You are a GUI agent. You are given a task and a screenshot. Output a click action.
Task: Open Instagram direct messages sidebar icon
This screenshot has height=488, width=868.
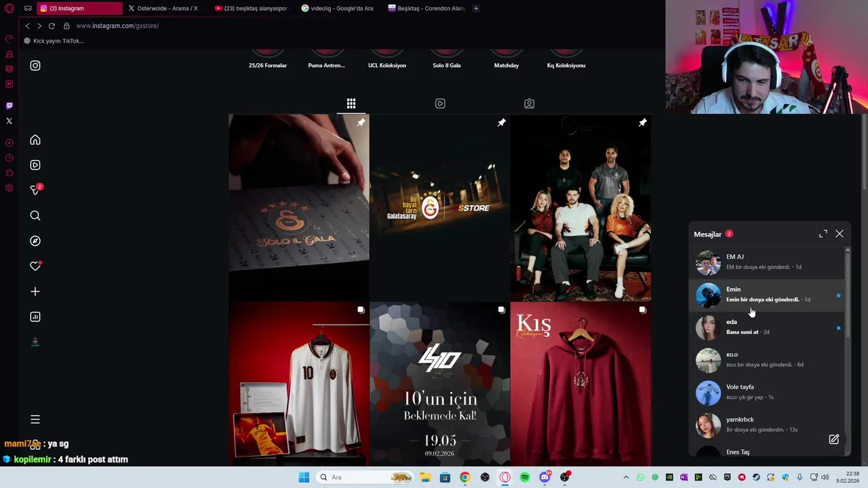[35, 190]
